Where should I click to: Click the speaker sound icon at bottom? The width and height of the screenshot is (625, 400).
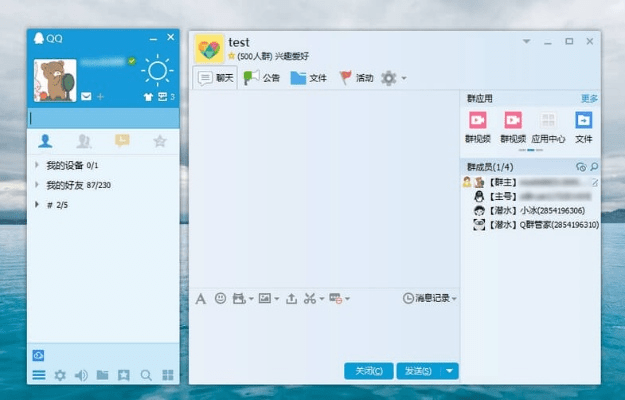[x=81, y=376]
